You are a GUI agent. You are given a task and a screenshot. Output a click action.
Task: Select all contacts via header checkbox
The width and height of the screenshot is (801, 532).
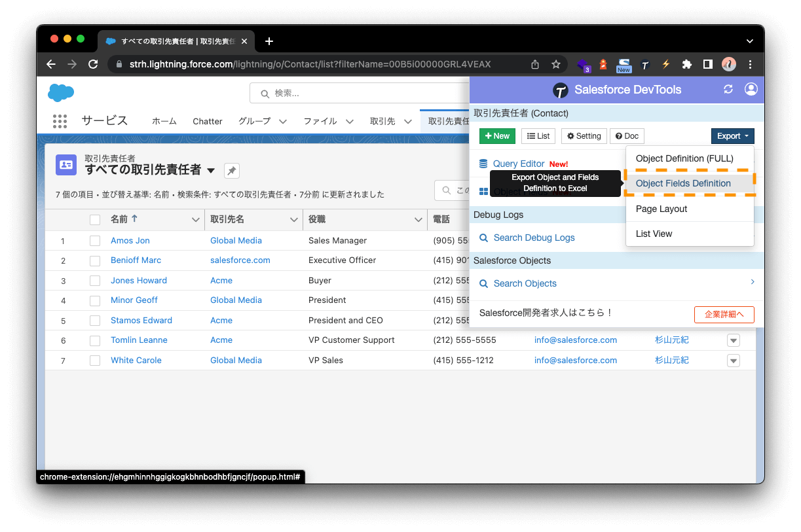coord(95,219)
